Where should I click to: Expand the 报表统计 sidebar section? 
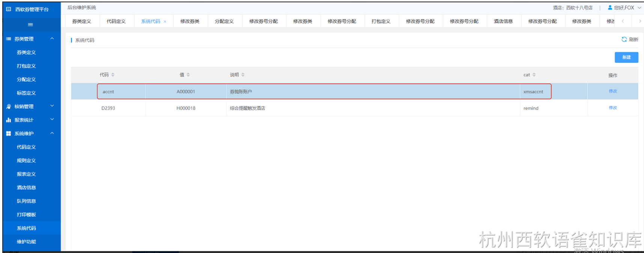tap(52, 120)
